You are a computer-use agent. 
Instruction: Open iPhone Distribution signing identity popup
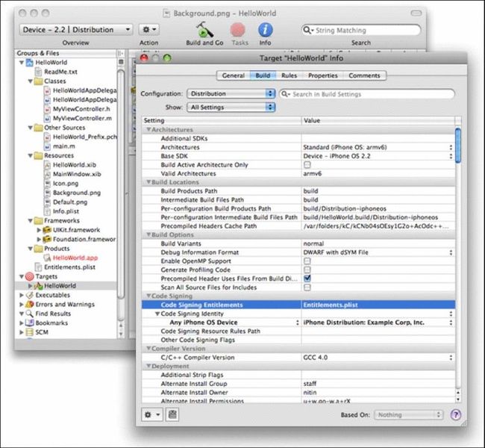451,323
